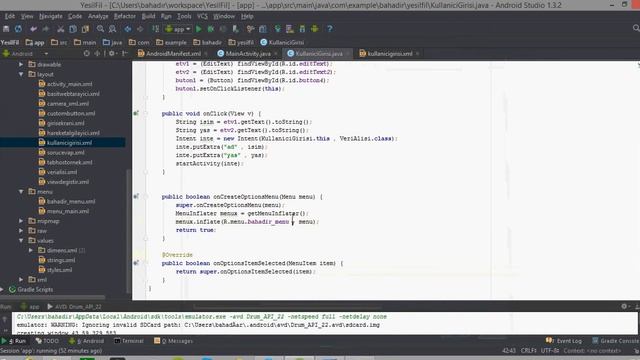
Task: Expand the drawable folder
Action: tap(21, 64)
